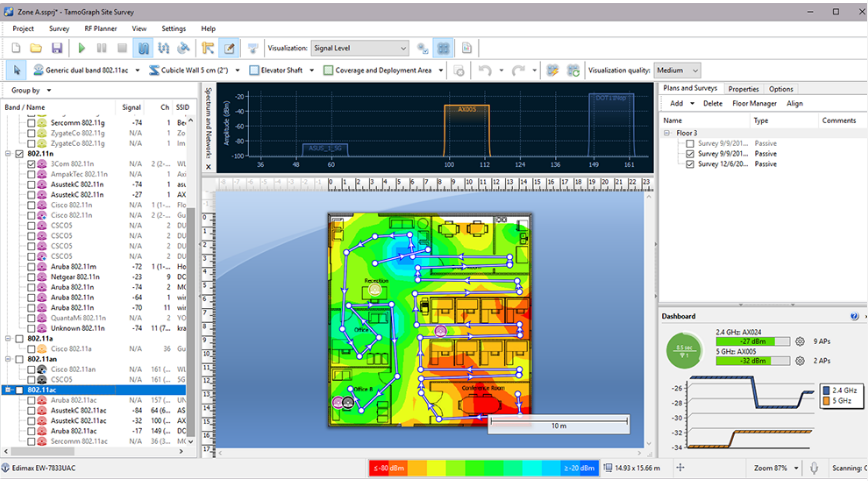The width and height of the screenshot is (868, 481).
Task: Open the Floor Manager
Action: coord(754,104)
